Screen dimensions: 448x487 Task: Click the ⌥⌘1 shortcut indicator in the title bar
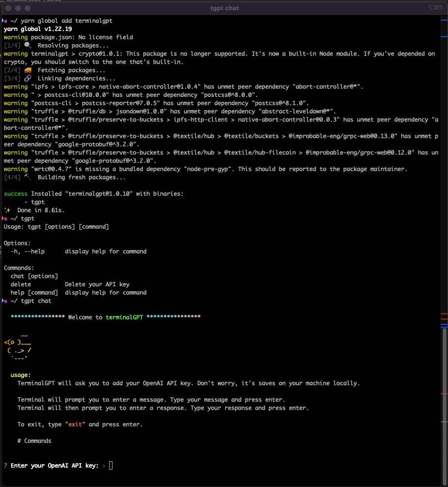[435, 8]
